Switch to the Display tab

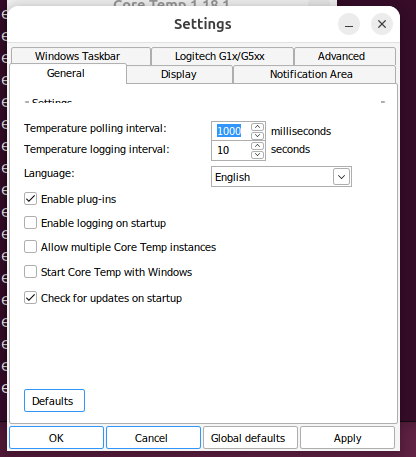point(179,74)
